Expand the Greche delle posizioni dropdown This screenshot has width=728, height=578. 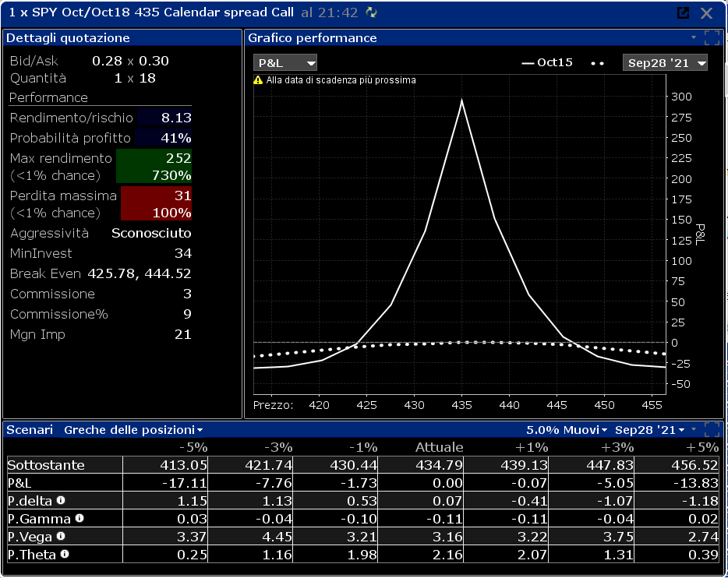[133, 430]
